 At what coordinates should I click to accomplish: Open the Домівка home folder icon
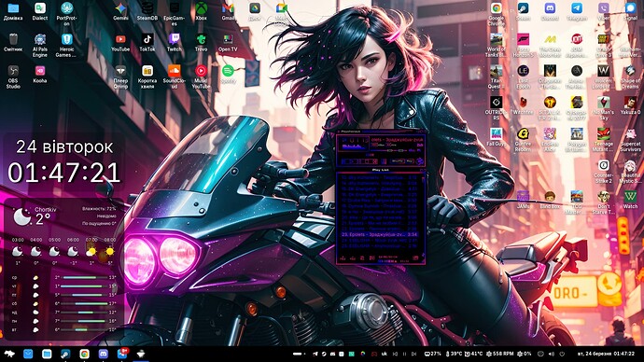[x=13, y=11]
